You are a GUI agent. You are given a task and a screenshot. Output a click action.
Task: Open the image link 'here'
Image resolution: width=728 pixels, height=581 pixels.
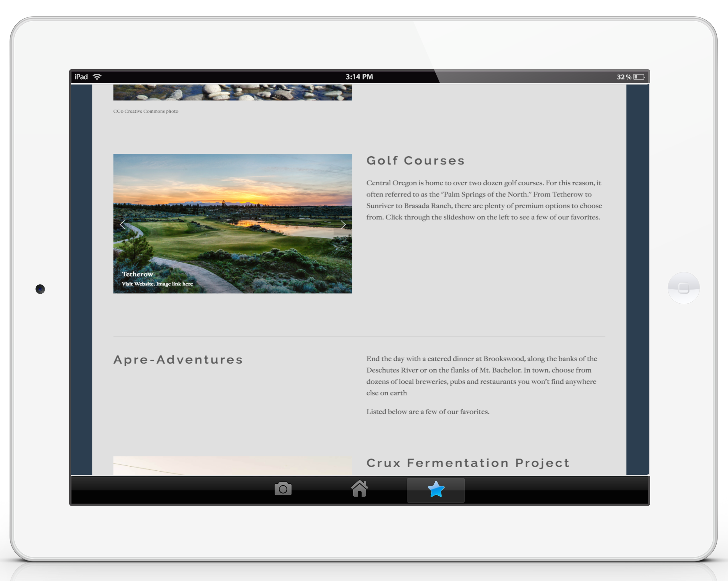(188, 284)
